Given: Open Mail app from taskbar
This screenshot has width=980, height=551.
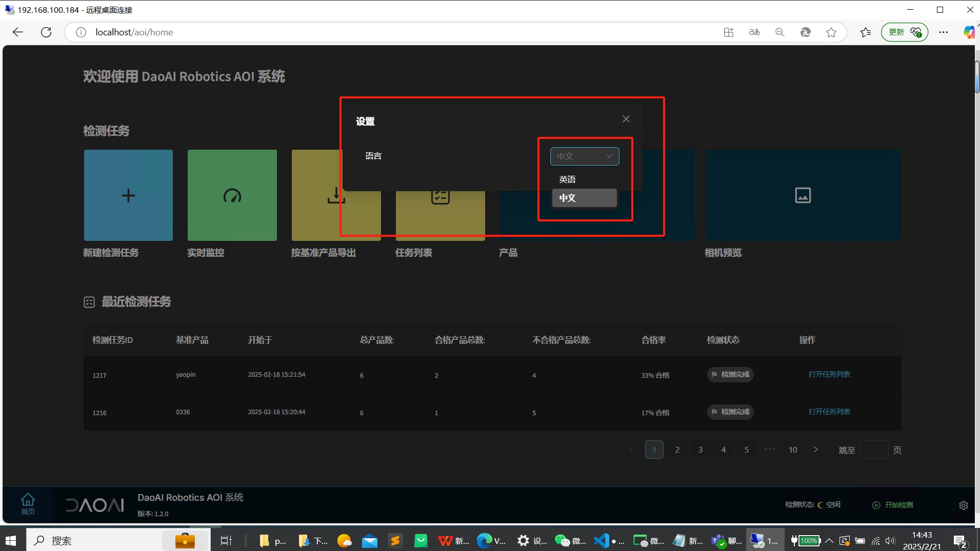Looking at the screenshot, I should 369,540.
